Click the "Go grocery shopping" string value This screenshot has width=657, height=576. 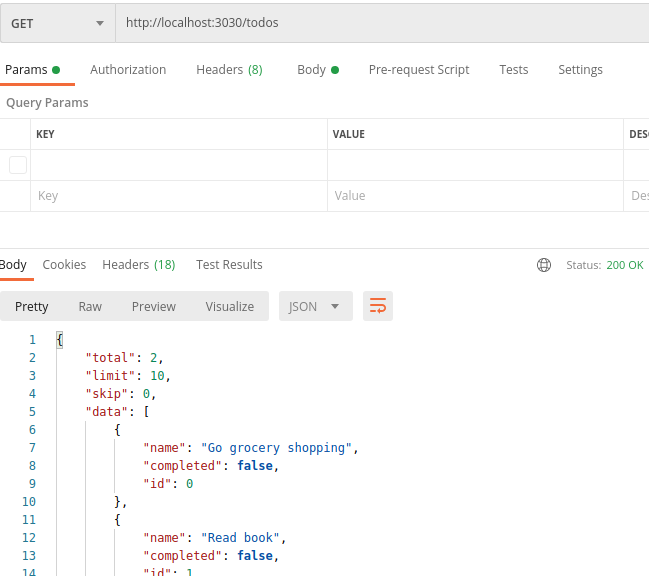[x=276, y=448]
